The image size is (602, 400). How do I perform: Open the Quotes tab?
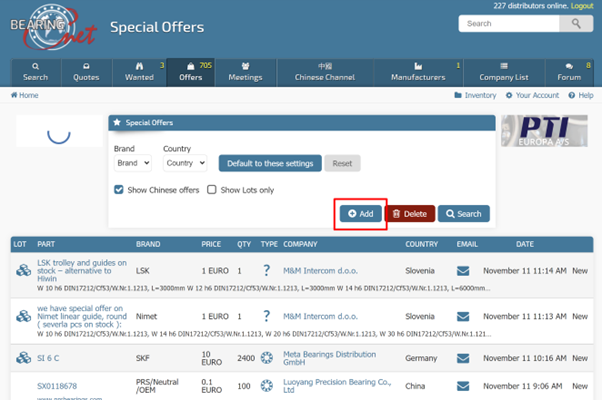click(86, 72)
